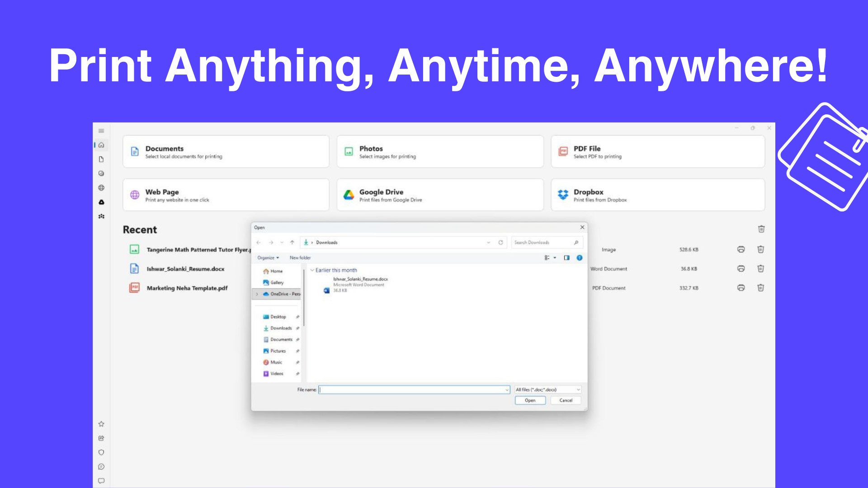Screen dimensions: 868x488
Task: Open the file type dropdown showing 'All files'
Action: [x=547, y=389]
